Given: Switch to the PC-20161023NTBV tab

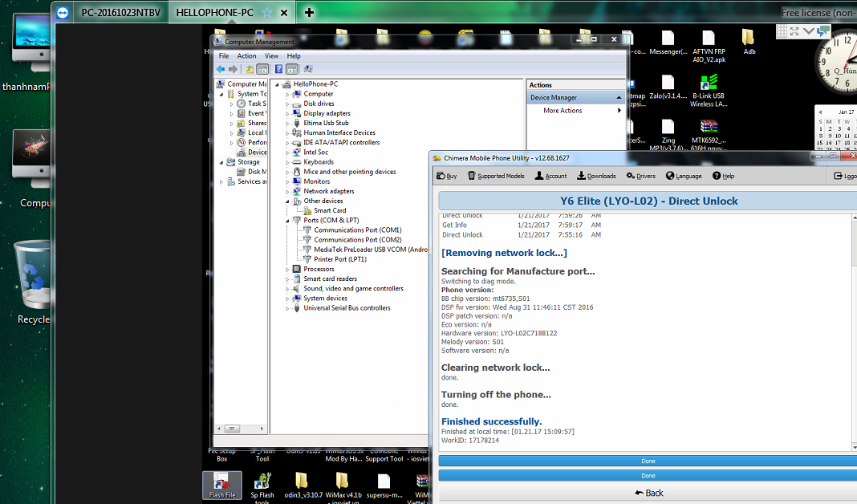Looking at the screenshot, I should click(121, 12).
